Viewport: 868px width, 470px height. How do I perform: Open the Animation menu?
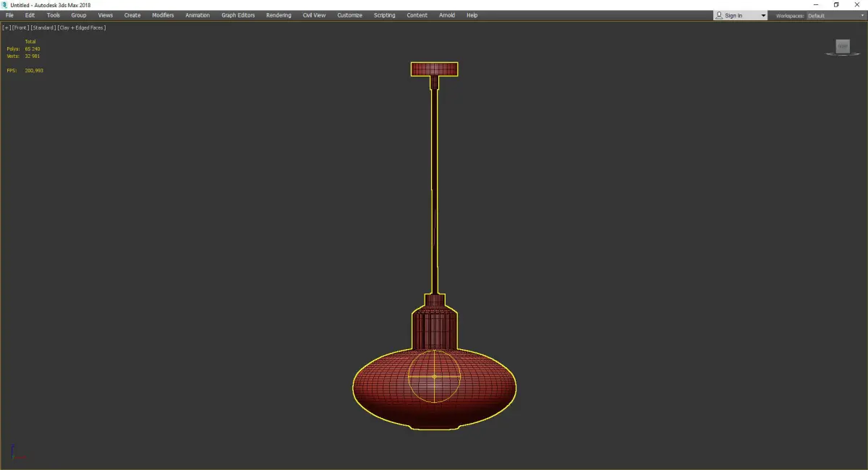click(197, 15)
